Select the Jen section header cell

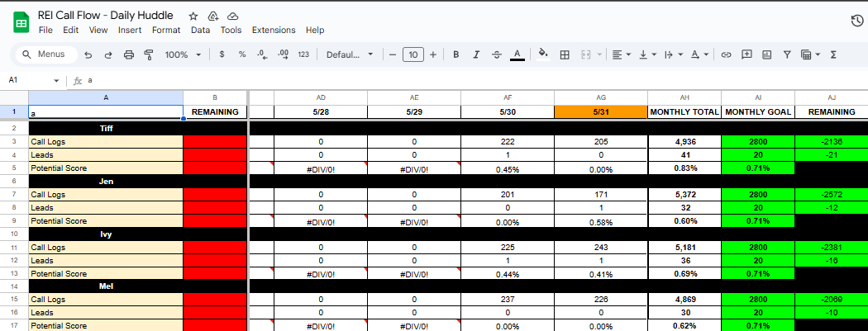click(x=106, y=181)
